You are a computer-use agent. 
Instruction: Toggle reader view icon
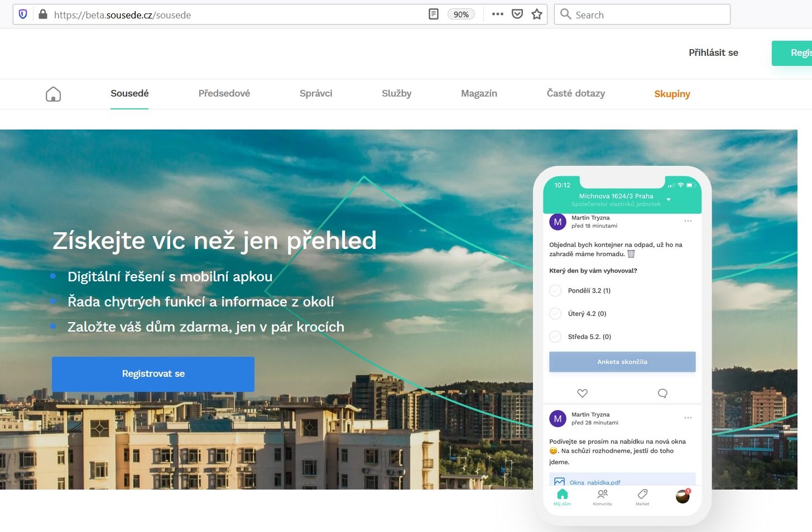point(434,15)
